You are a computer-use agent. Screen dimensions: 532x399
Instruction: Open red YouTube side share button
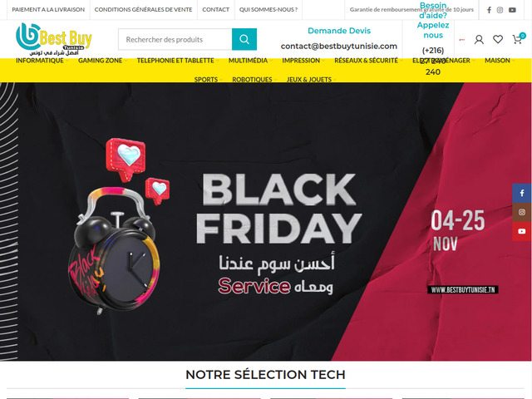click(x=522, y=231)
